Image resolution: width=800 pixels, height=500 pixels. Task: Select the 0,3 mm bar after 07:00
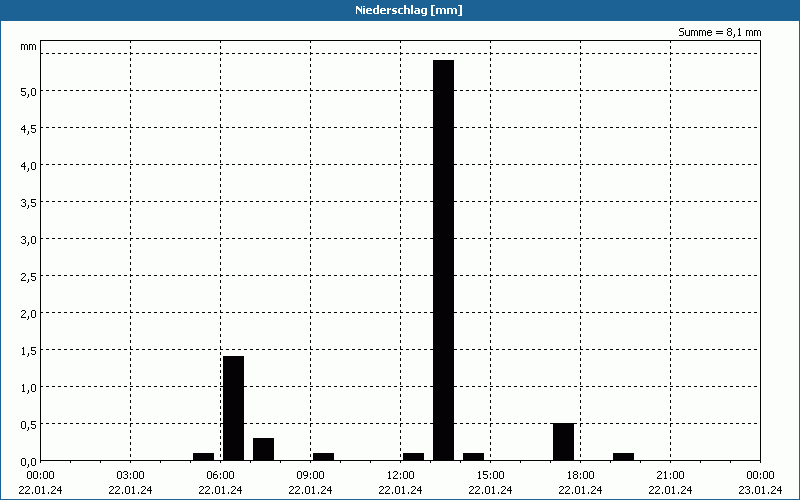263,449
